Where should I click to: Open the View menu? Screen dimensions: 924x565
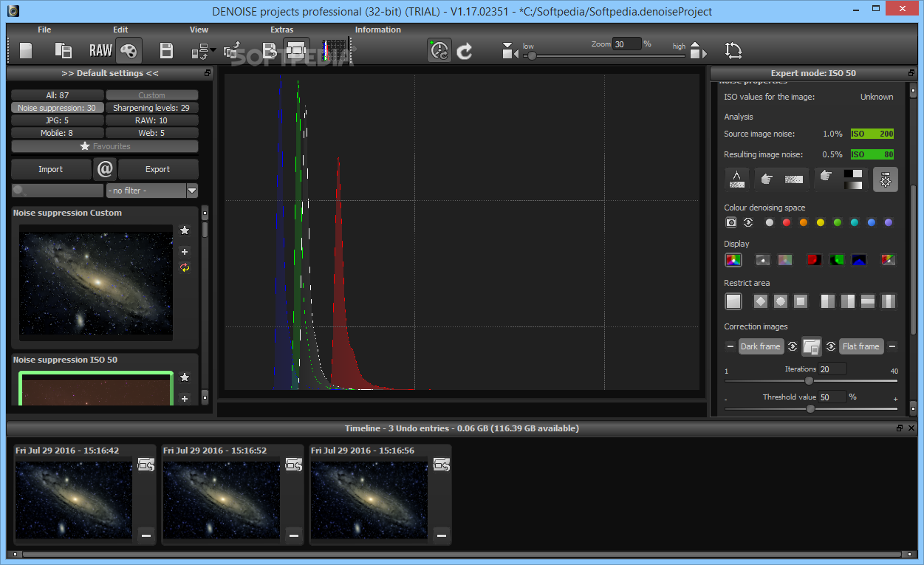(199, 30)
